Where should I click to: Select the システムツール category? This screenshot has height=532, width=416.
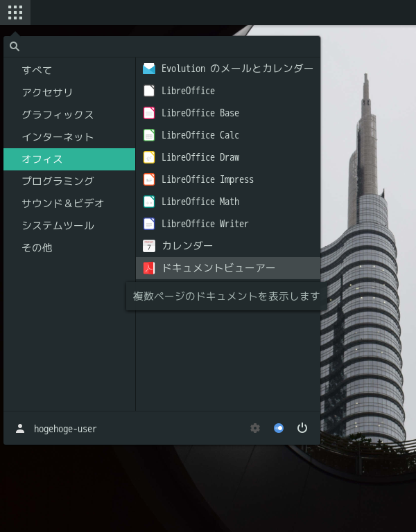(x=69, y=226)
